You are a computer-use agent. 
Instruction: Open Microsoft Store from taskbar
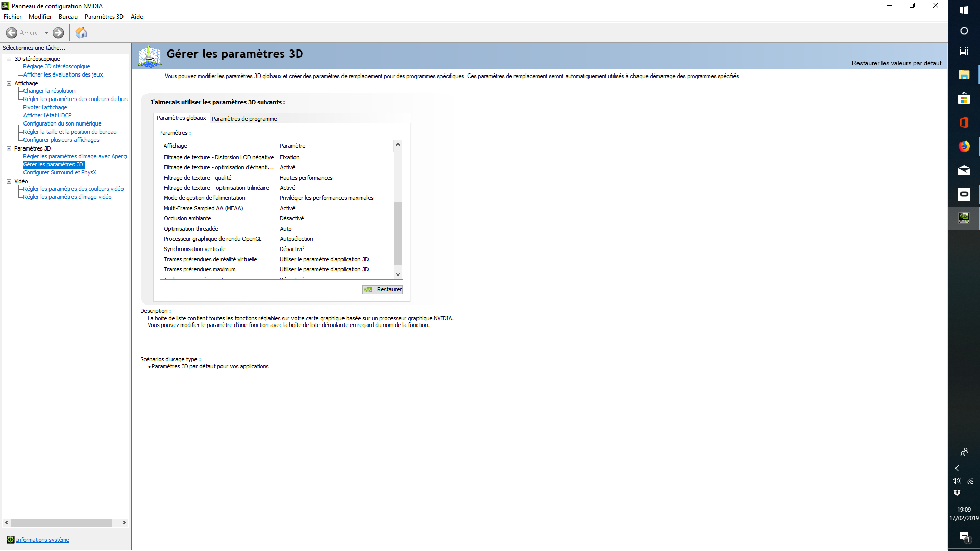(964, 98)
